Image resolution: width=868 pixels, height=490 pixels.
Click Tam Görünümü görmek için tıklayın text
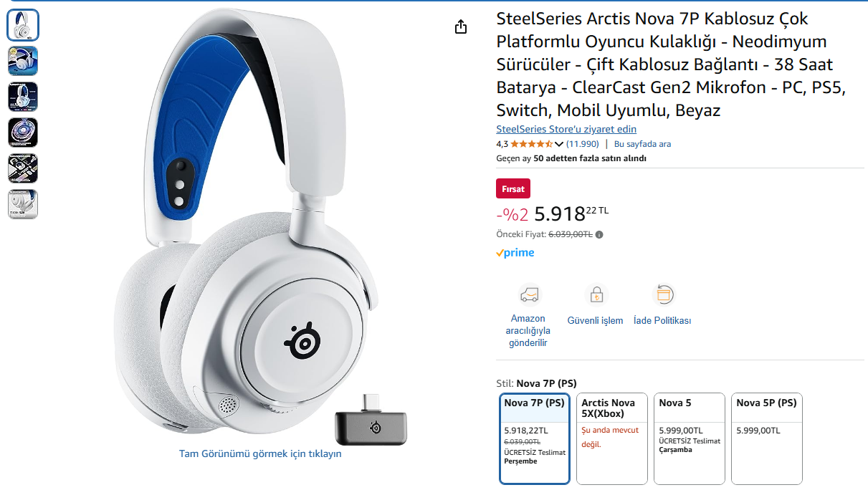pos(260,453)
